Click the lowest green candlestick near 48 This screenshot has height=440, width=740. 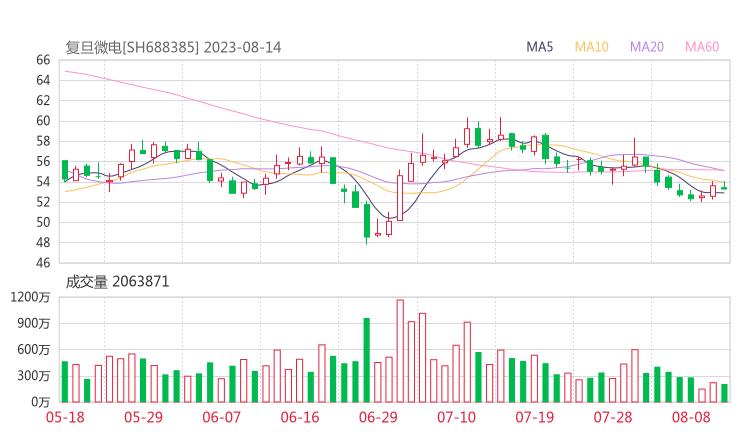tap(367, 223)
